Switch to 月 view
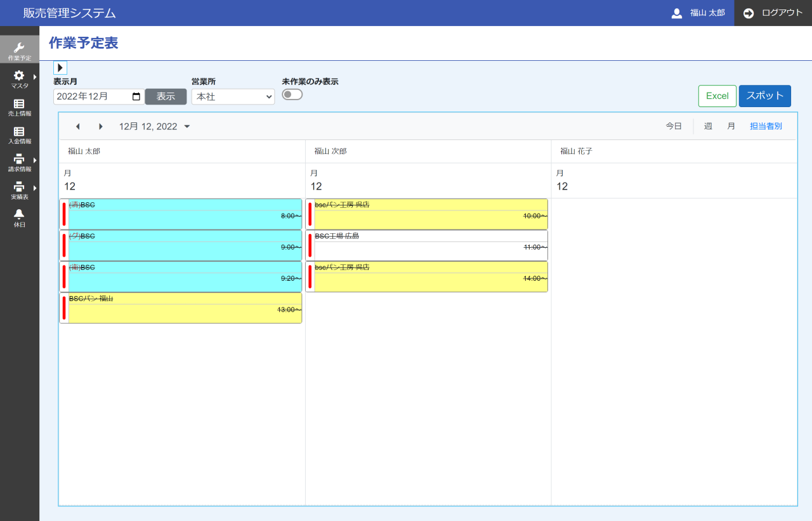 [x=731, y=126]
